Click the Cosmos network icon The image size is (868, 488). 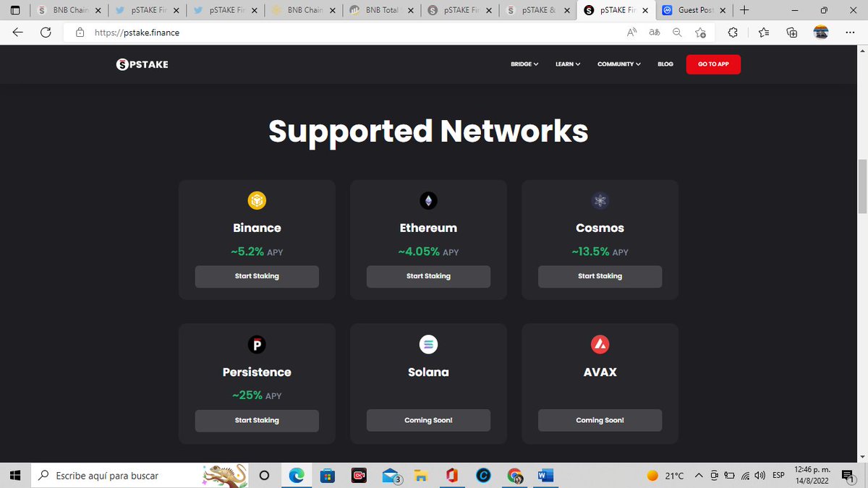(x=600, y=200)
